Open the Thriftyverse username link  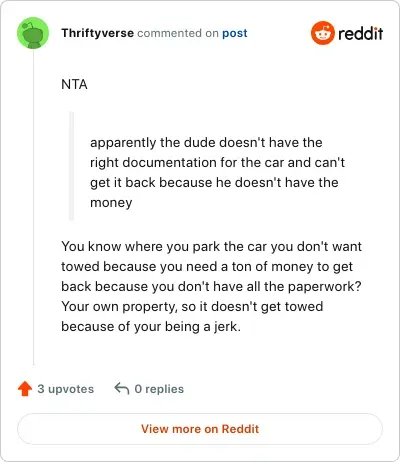[x=97, y=33]
